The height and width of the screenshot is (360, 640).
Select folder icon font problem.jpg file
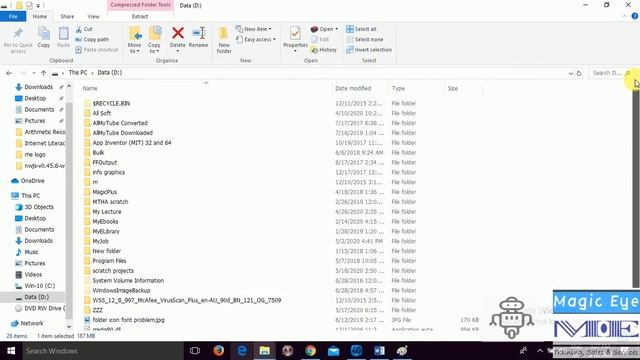pos(128,320)
